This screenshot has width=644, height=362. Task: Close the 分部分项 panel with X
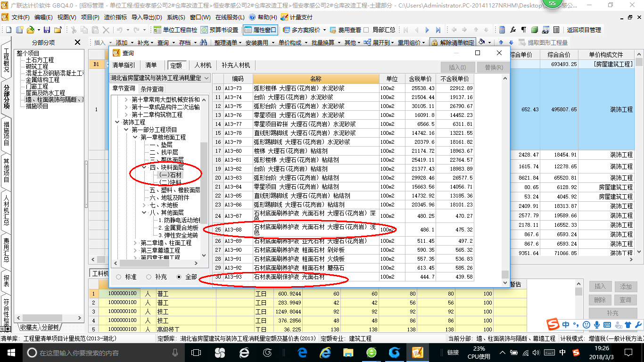(x=78, y=42)
